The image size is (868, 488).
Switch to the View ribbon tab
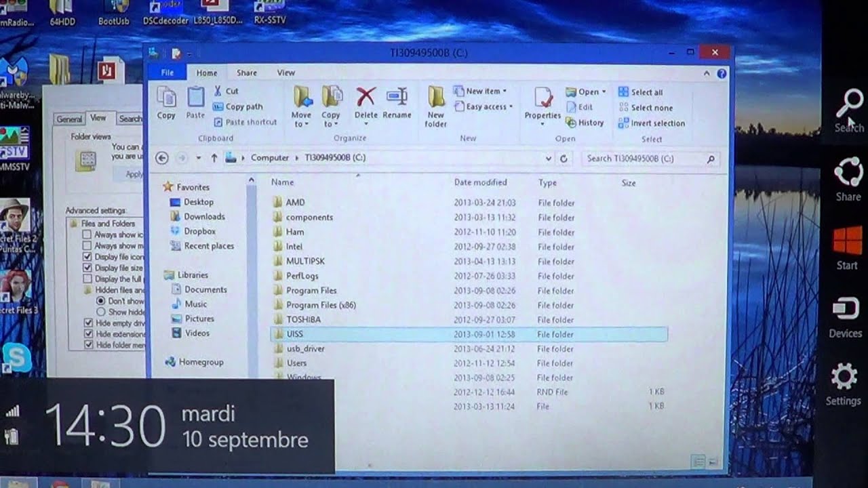[x=285, y=73]
